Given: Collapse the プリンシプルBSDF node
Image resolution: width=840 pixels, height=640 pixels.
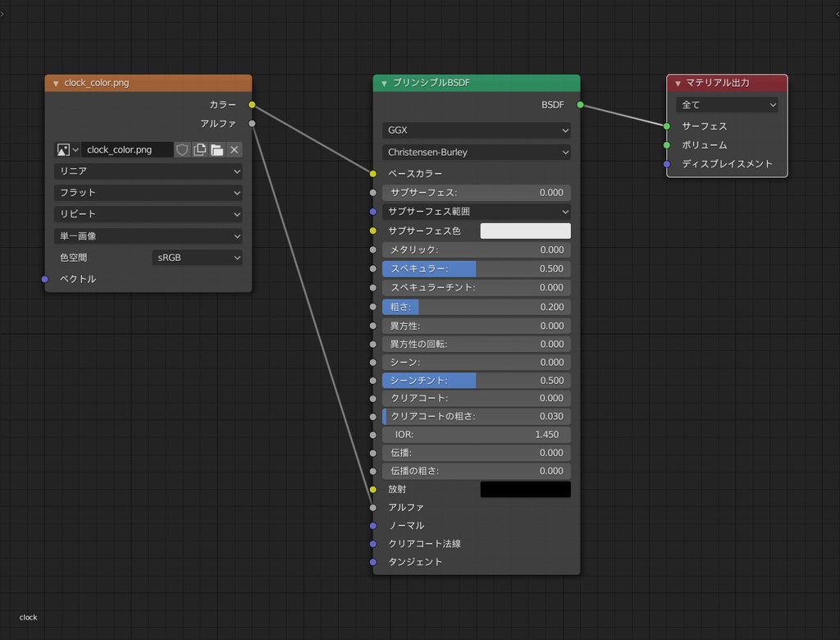Looking at the screenshot, I should (x=384, y=83).
